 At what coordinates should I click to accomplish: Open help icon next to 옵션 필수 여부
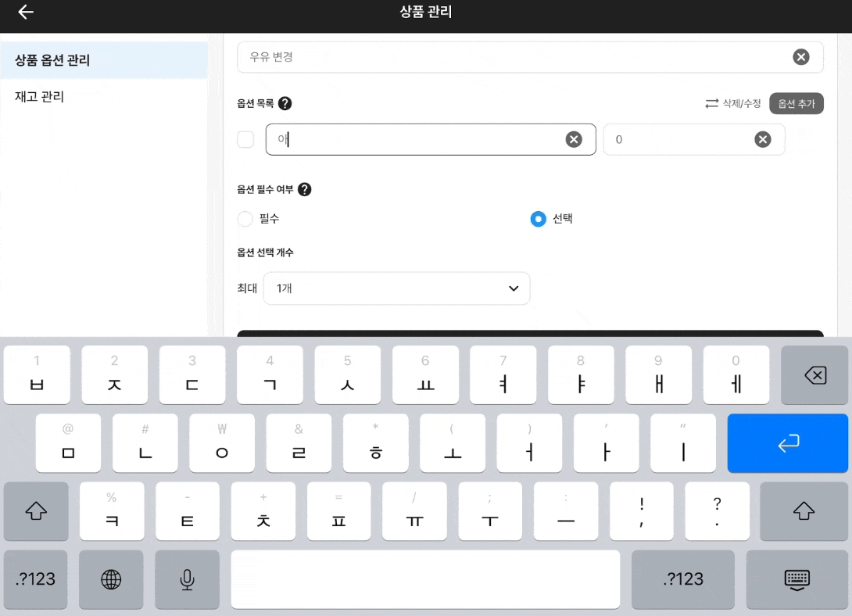tap(305, 189)
